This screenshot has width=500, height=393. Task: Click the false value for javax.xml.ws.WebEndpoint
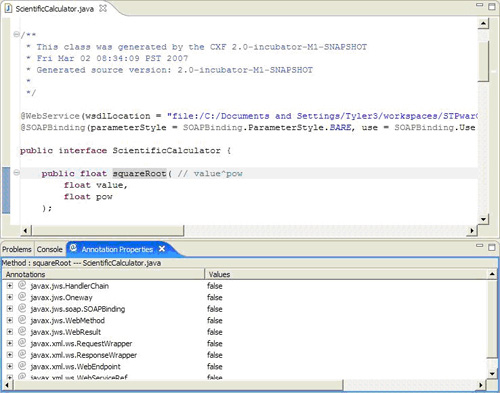tap(215, 367)
